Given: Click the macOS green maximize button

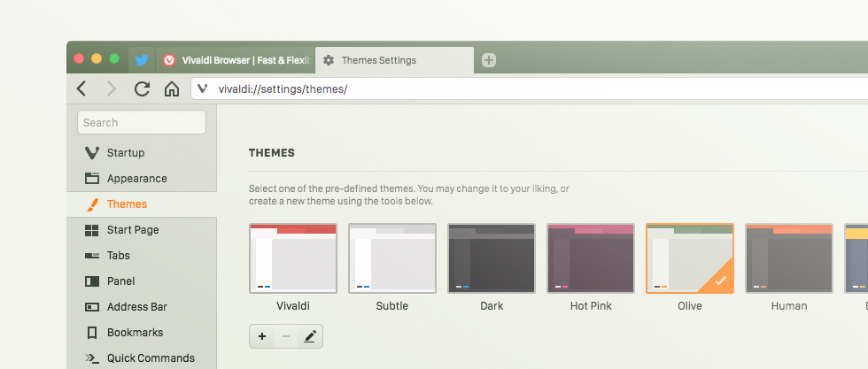Looking at the screenshot, I should [114, 58].
